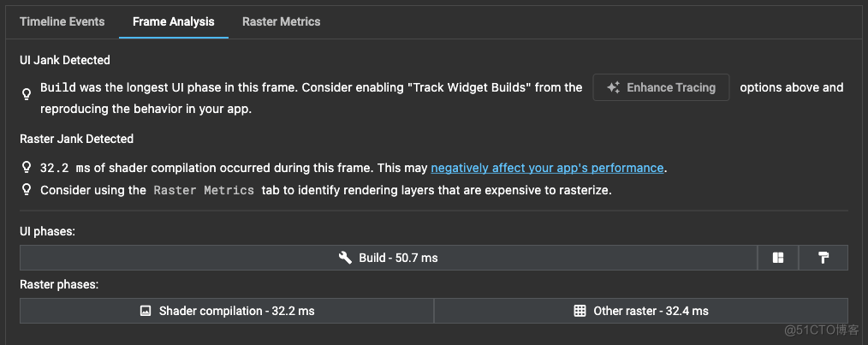
Task: Click the wrench icon in the Build bar
Action: pos(346,258)
